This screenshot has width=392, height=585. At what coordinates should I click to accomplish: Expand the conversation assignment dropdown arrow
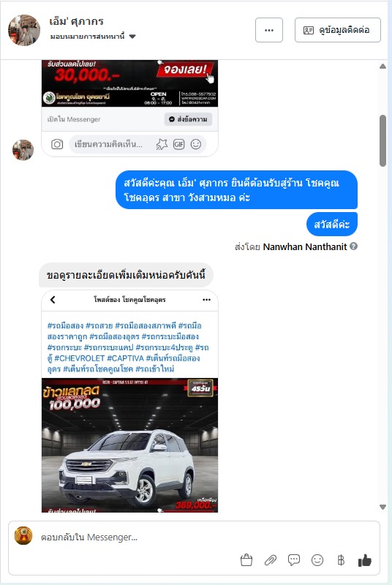[132, 37]
